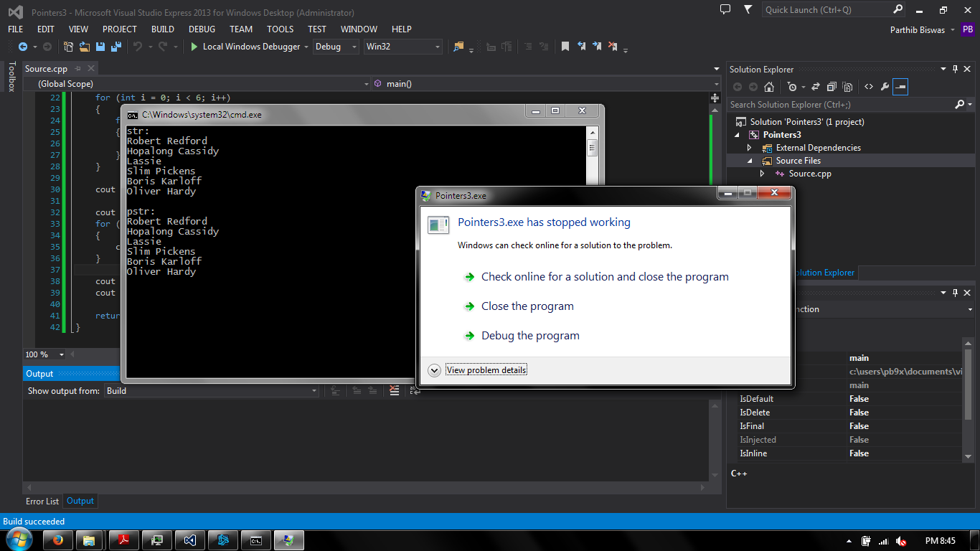Open the BUILD menu
This screenshot has width=980, height=551.
163,29
